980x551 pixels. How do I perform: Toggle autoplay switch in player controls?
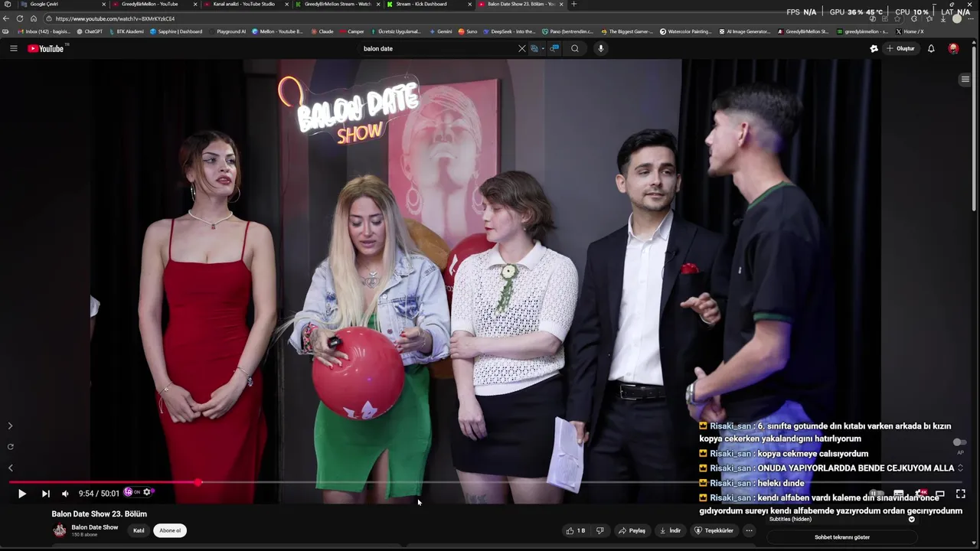(877, 494)
